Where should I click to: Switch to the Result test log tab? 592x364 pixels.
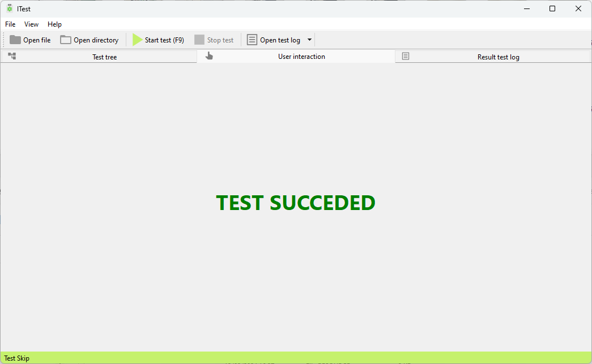point(493,57)
